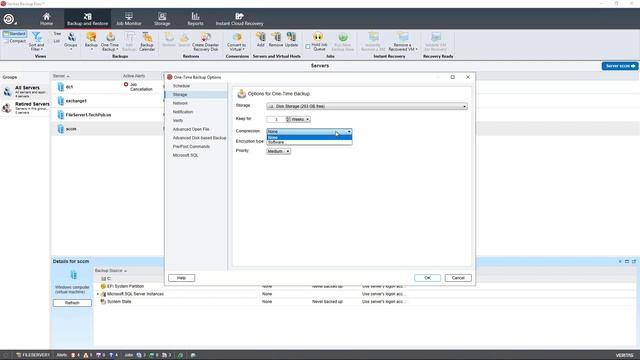This screenshot has height=360, width=640.
Task: Open the Convert to Virtual menu
Action: click(x=237, y=42)
